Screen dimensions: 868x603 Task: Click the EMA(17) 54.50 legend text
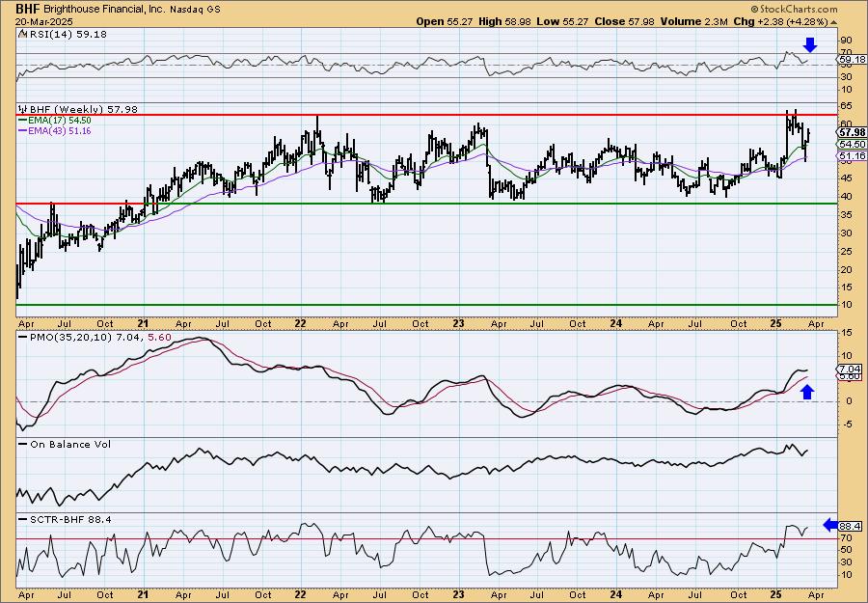point(60,121)
